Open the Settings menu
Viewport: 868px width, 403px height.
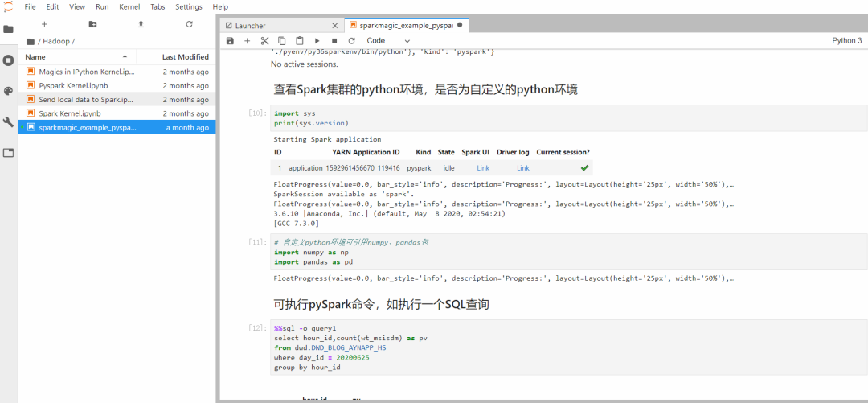189,7
